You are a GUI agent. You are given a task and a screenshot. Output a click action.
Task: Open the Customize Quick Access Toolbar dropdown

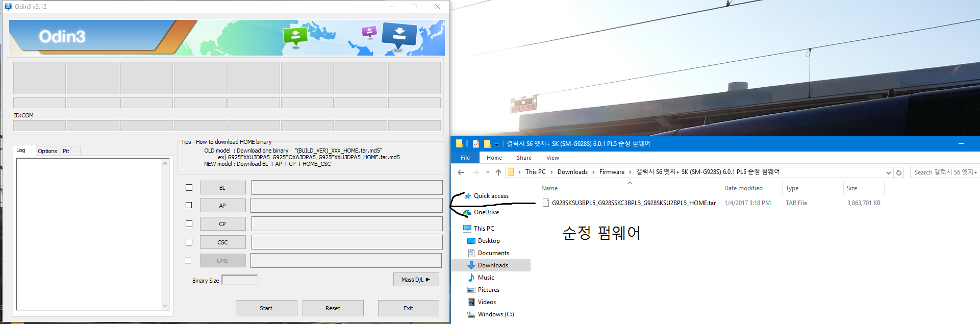[496, 144]
